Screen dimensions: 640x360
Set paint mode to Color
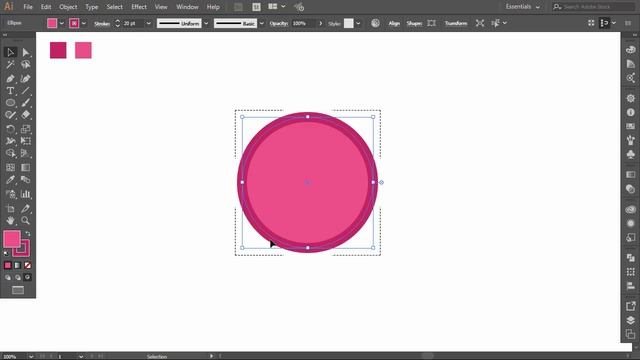(8, 265)
